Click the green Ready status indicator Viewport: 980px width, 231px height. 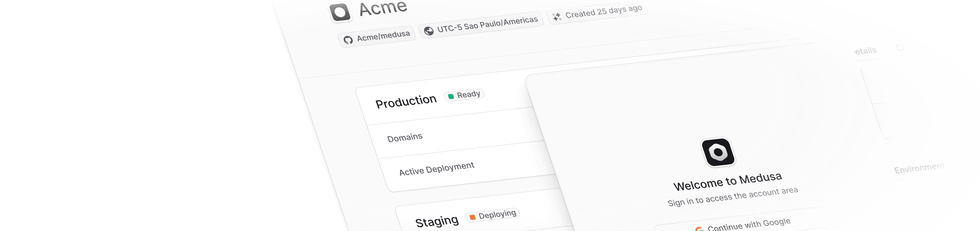pos(451,96)
